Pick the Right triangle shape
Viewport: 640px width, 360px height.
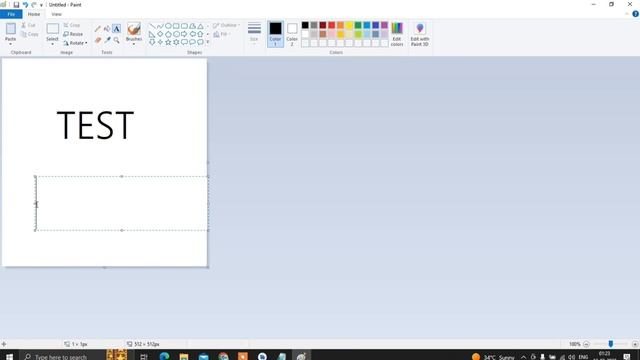pos(152,34)
